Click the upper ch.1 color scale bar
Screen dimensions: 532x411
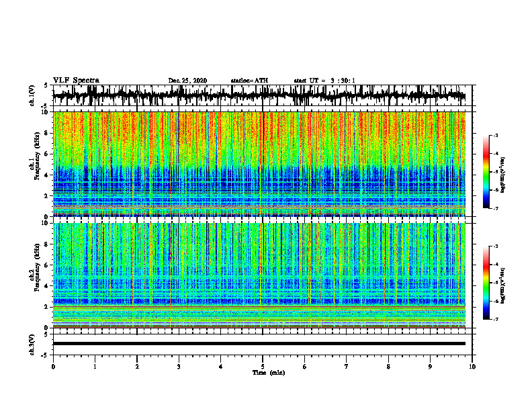(x=486, y=172)
